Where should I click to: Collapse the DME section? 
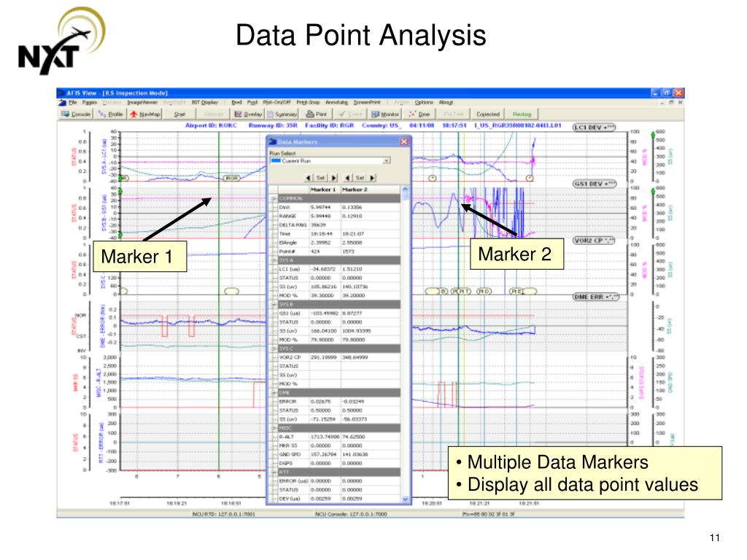pyautogui.click(x=274, y=393)
